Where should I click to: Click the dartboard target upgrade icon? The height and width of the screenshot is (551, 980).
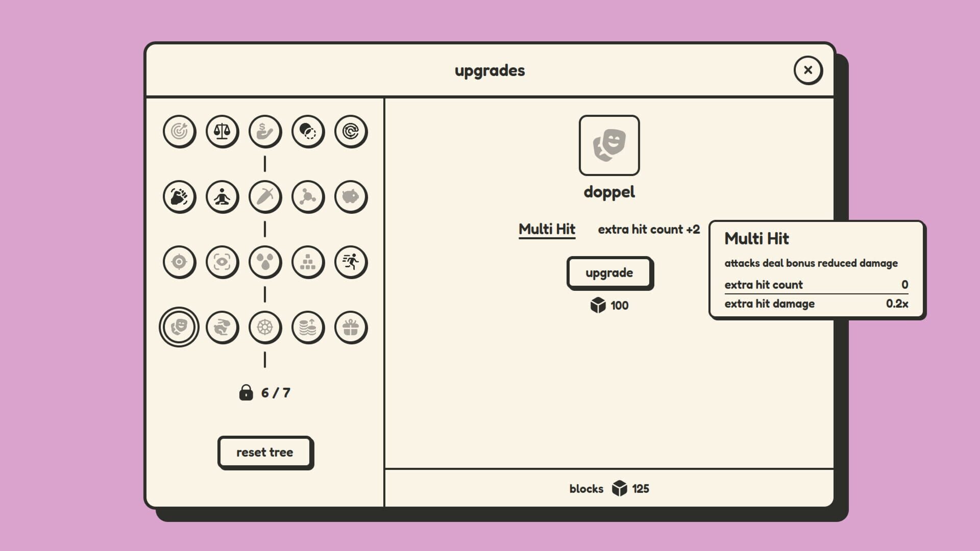click(x=179, y=131)
